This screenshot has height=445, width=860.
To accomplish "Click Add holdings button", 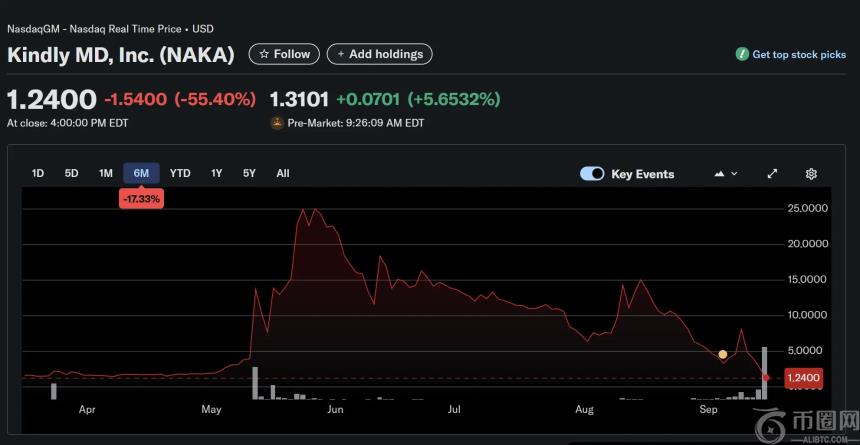I will (x=379, y=54).
